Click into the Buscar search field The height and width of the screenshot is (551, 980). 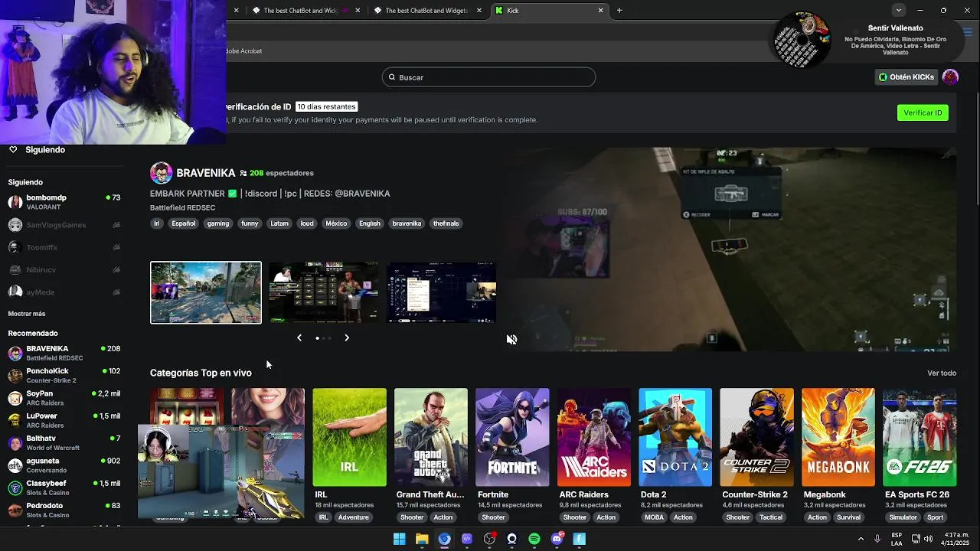point(488,77)
